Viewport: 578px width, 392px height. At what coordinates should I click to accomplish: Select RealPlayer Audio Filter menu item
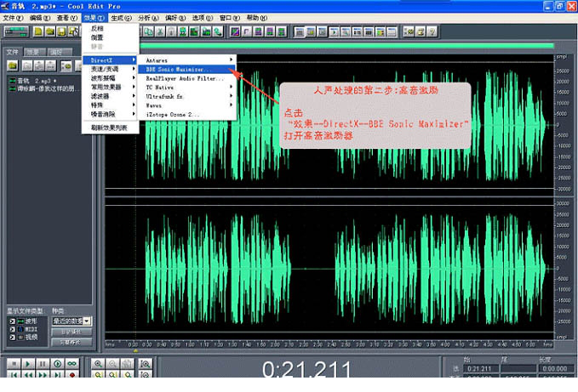point(187,78)
